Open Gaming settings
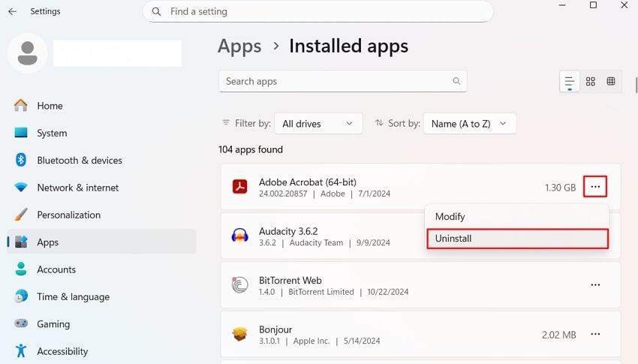Screen dimensions: 638x364 [102, 323]
